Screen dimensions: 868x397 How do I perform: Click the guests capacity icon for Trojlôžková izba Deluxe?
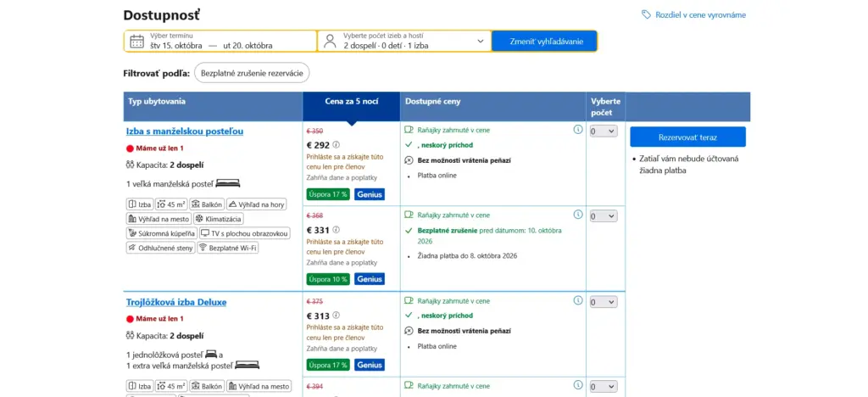coord(130,336)
